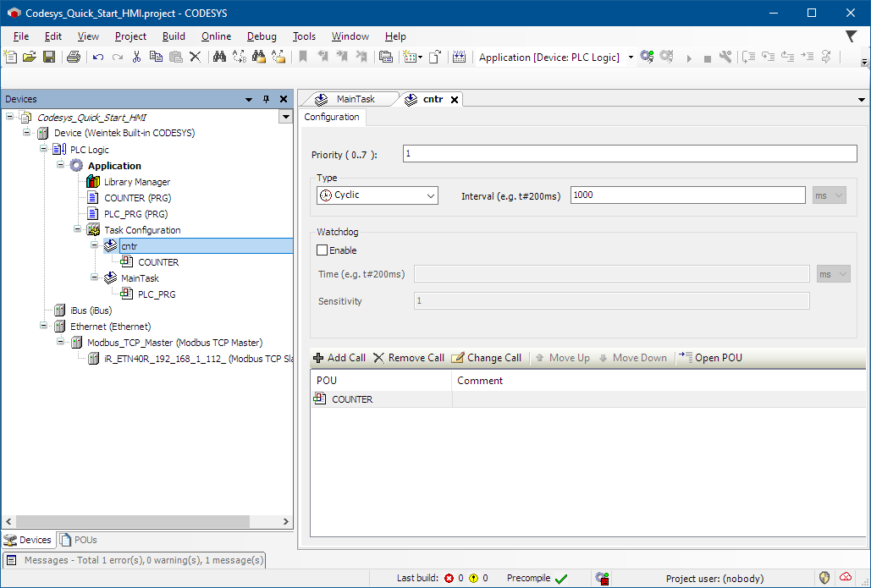This screenshot has height=588, width=871.
Task: Select the COUNTER row in the POU list
Action: coord(587,399)
